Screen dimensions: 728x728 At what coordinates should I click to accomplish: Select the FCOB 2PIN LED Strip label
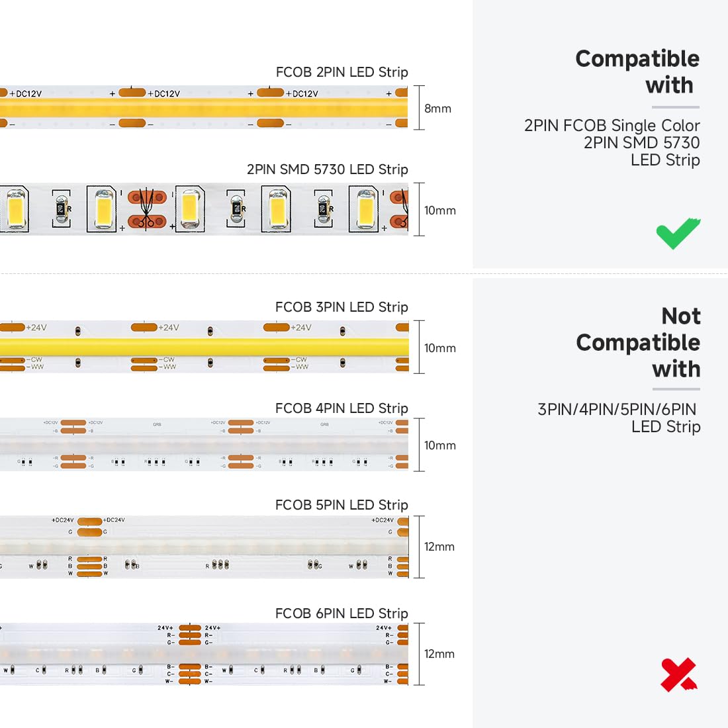(x=341, y=72)
